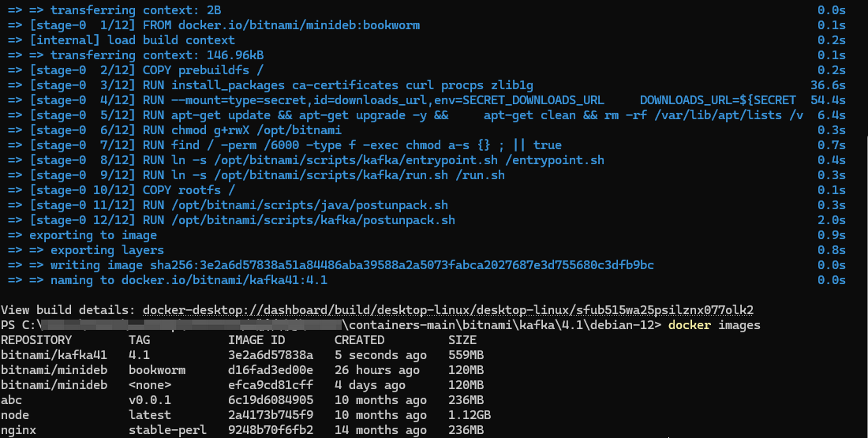Screen dimensions: 868x438
Task: Click the stage 4/12 mount secret line
Action: tap(402, 101)
